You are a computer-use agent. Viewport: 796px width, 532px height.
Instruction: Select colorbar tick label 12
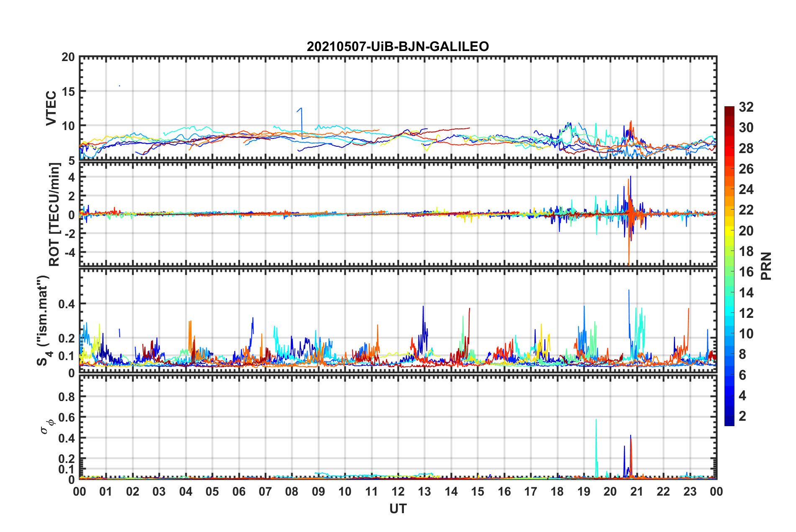[746, 313]
